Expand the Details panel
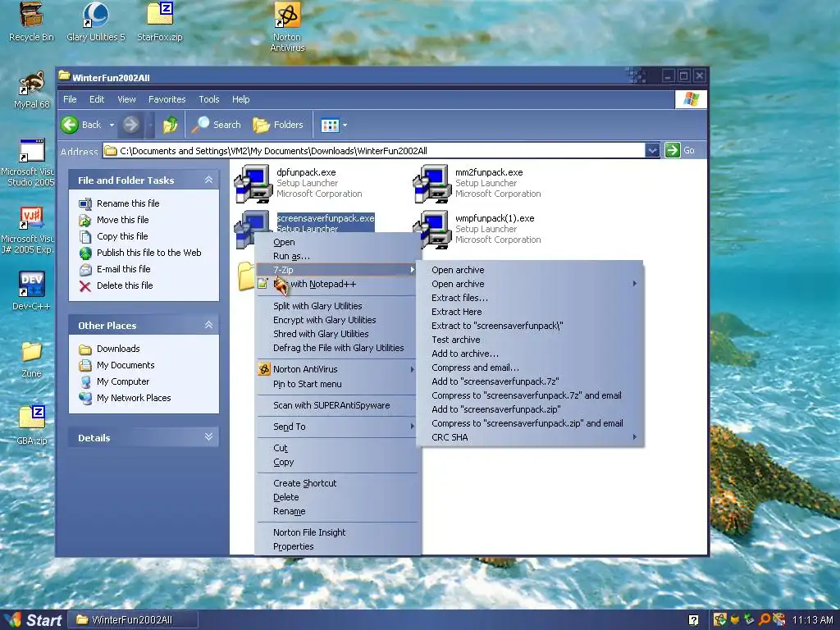The width and height of the screenshot is (840, 630). (208, 437)
